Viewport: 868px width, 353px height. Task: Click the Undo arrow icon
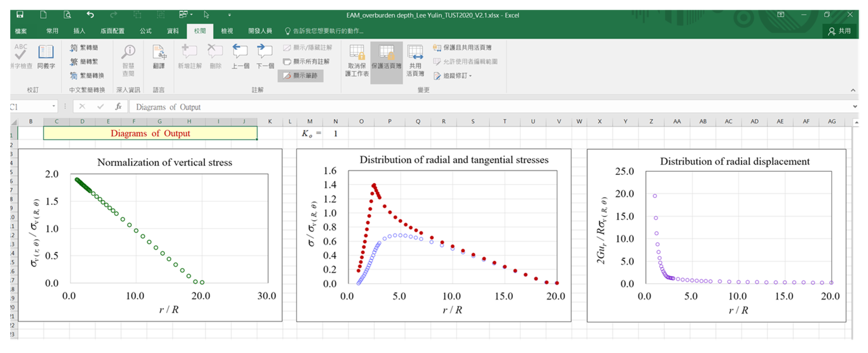(90, 14)
